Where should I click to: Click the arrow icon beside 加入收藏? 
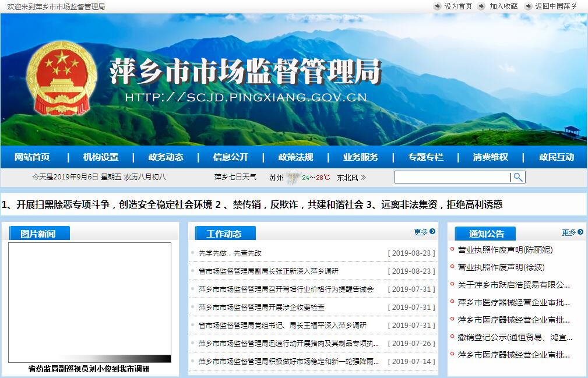[x=481, y=6]
